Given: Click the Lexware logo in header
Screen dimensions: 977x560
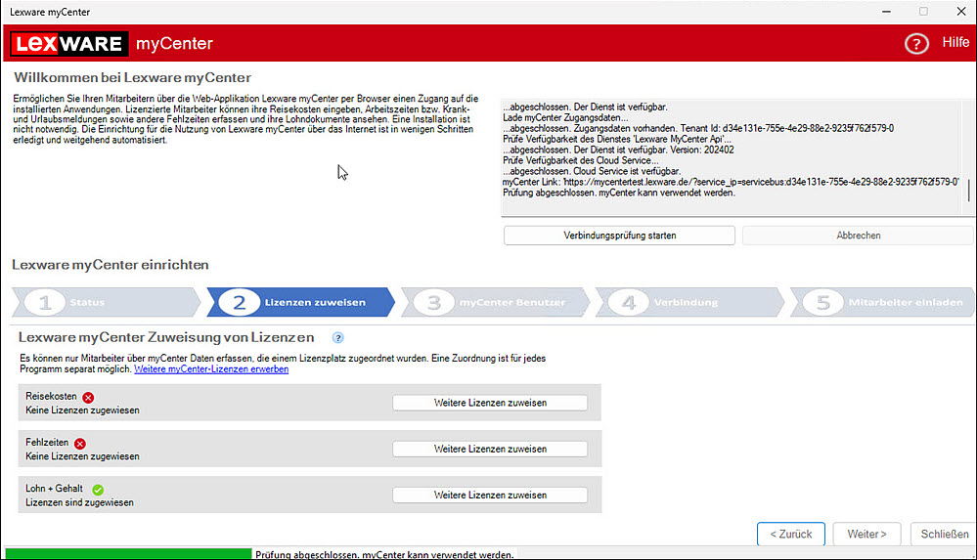Looking at the screenshot, I should point(68,44).
